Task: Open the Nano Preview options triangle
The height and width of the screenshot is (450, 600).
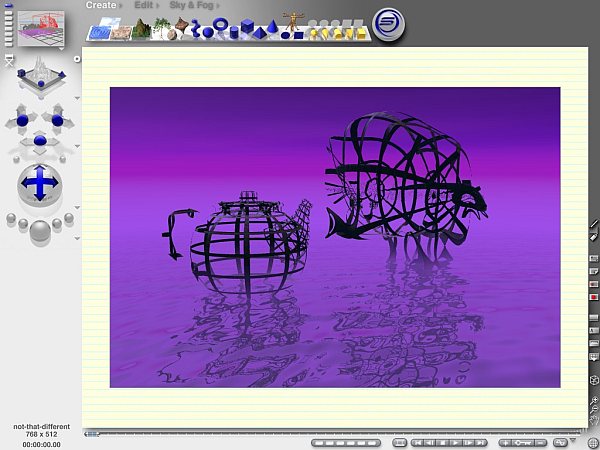Action: pyautogui.click(x=61, y=49)
